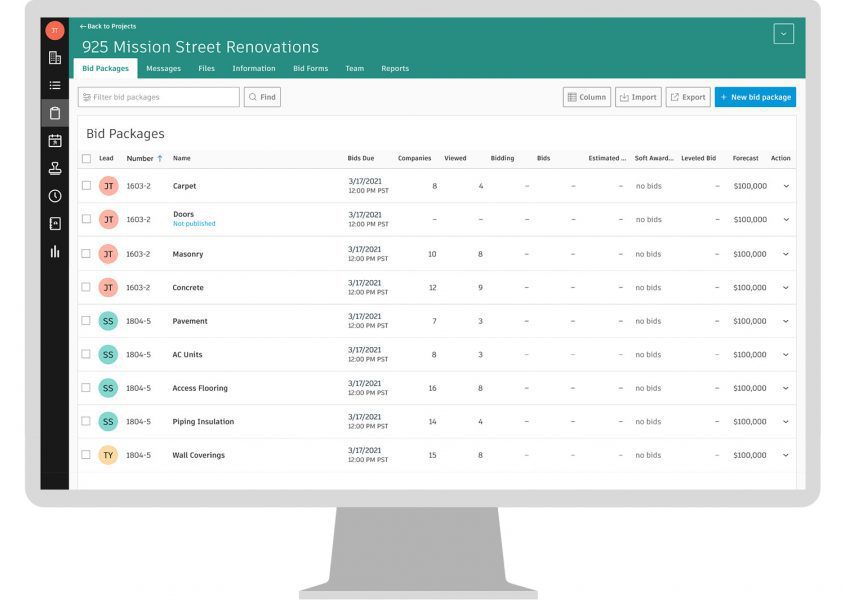Open the building directory icon in sidebar
Viewport: 845px width, 600px height.
click(x=57, y=57)
